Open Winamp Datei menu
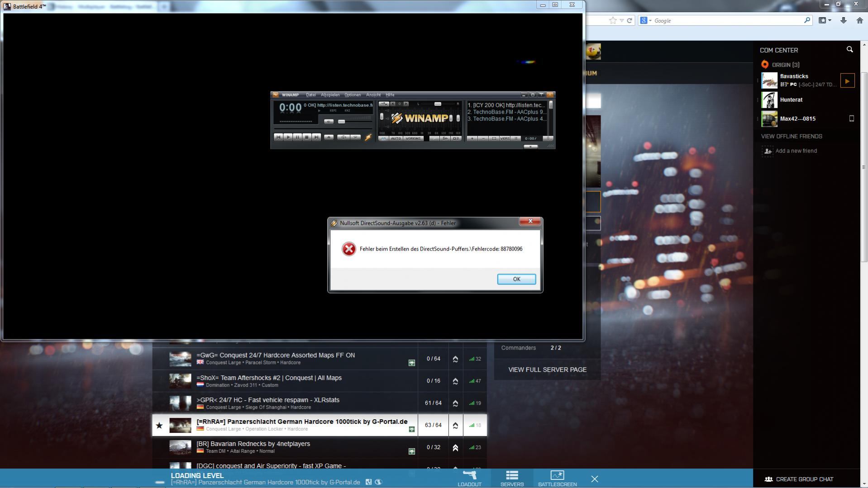The width and height of the screenshot is (868, 488). tap(311, 95)
